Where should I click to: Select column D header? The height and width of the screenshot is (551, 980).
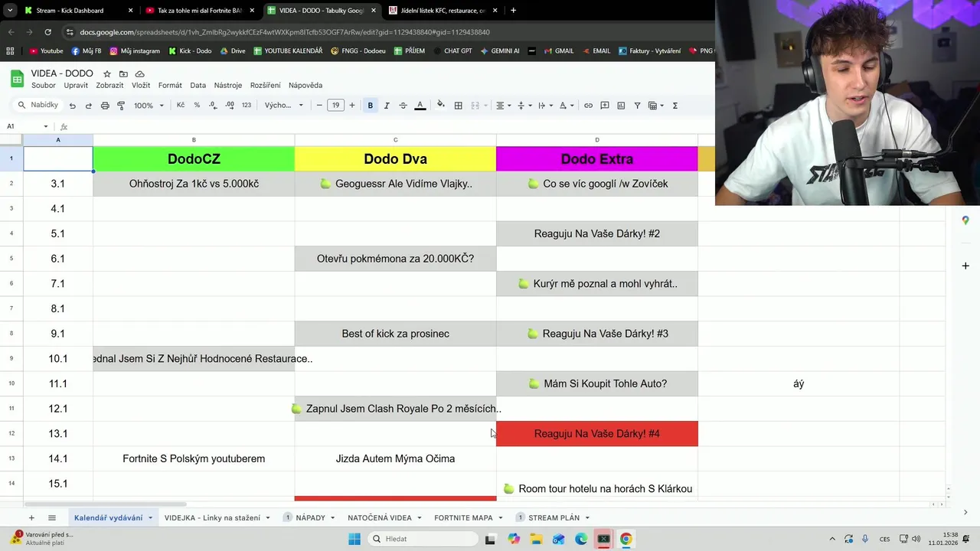tap(597, 140)
